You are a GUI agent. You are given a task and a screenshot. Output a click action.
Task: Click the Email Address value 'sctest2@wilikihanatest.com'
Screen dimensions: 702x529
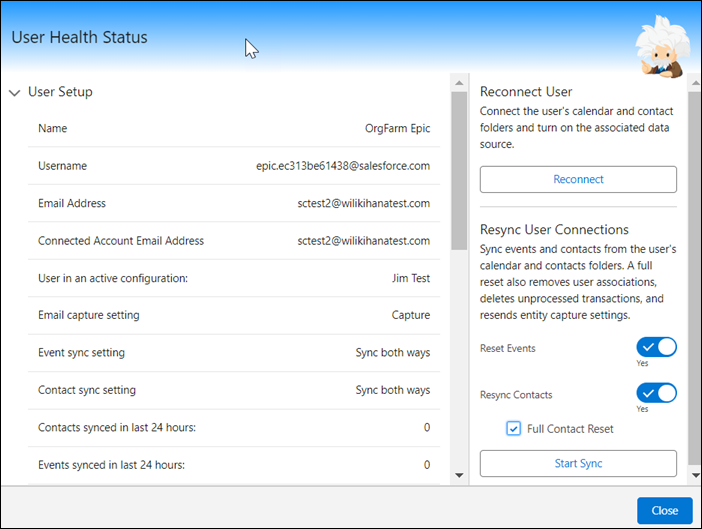(x=364, y=203)
